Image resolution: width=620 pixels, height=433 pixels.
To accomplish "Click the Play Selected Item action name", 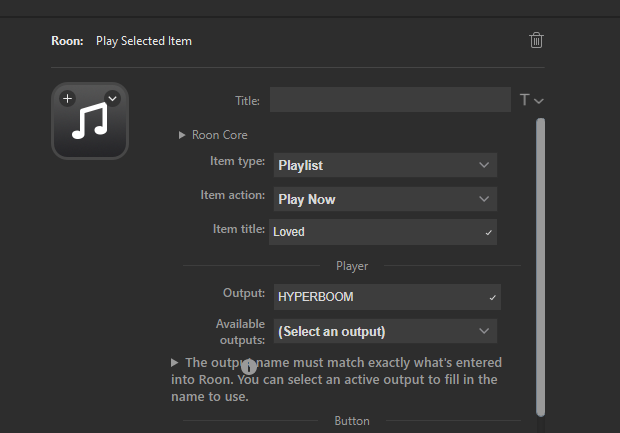I will tap(144, 41).
